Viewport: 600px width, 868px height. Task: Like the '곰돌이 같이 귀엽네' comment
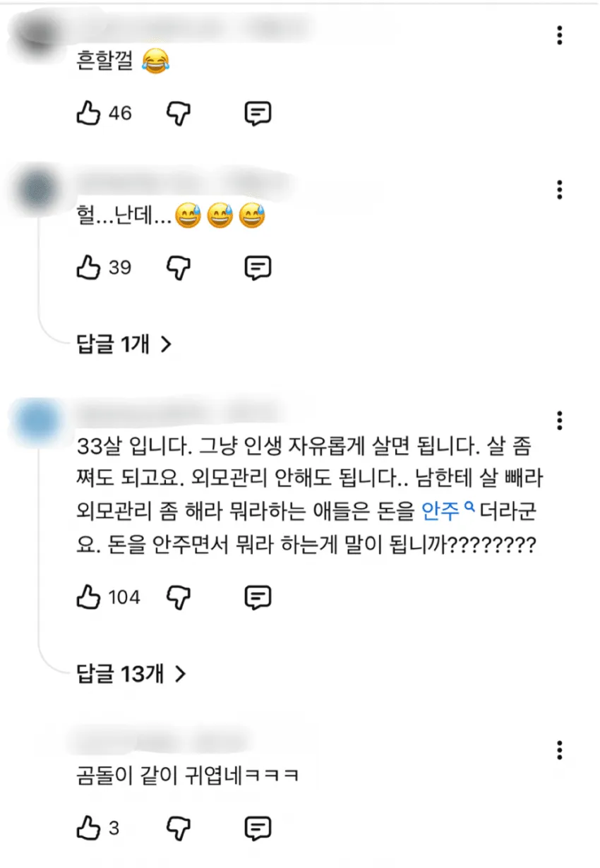(x=88, y=827)
